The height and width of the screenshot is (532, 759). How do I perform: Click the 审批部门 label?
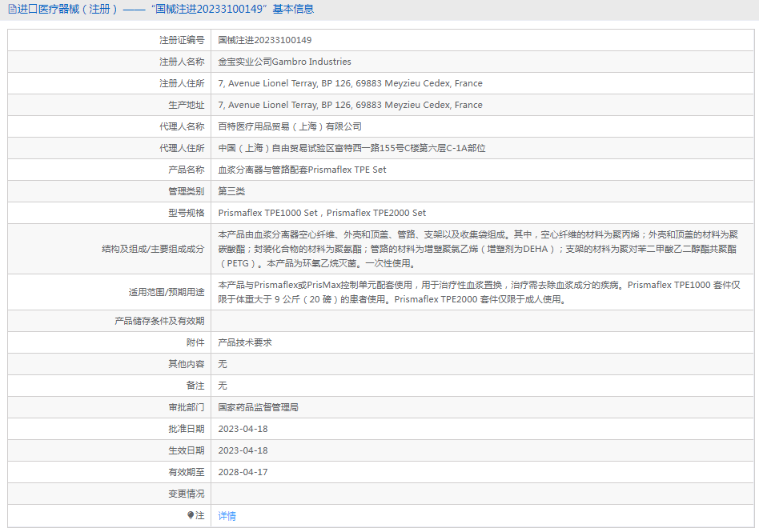point(187,407)
